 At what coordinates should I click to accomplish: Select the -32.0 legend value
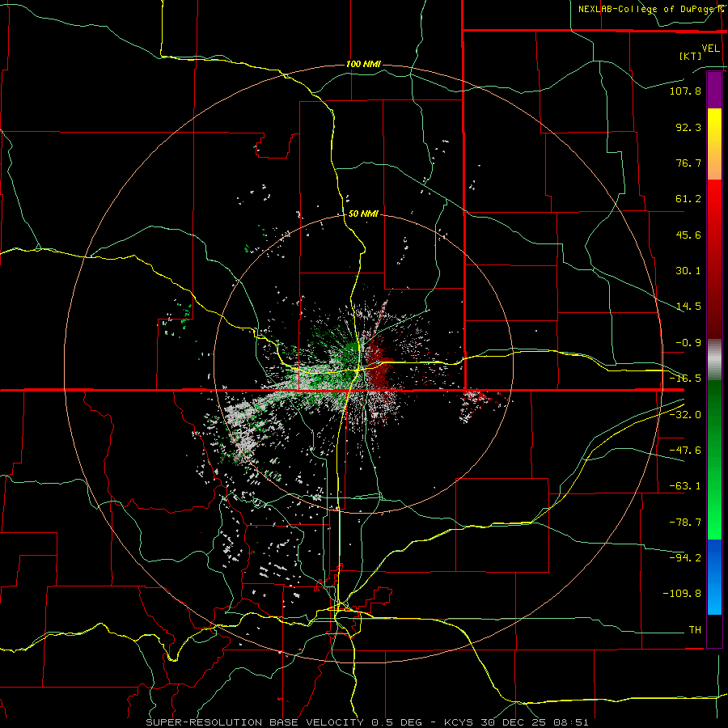(x=685, y=415)
